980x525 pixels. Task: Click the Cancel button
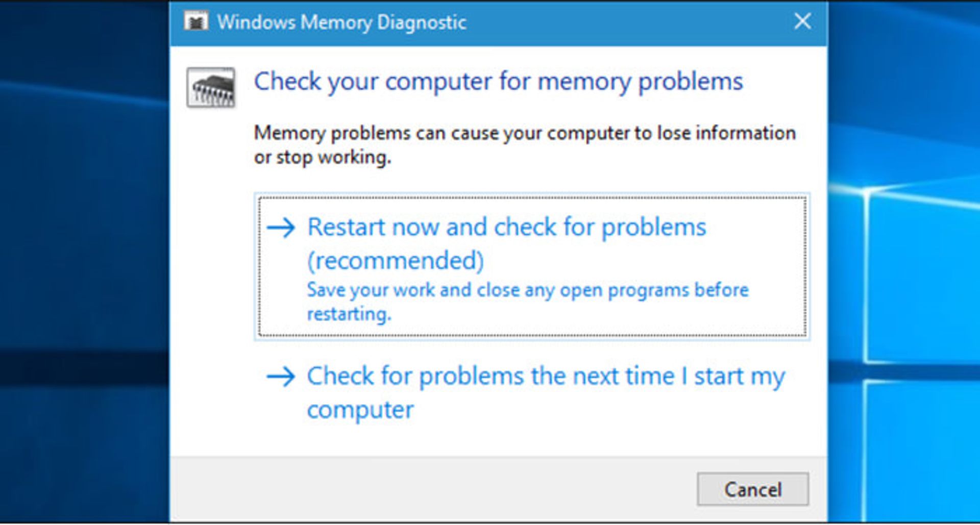pyautogui.click(x=753, y=489)
